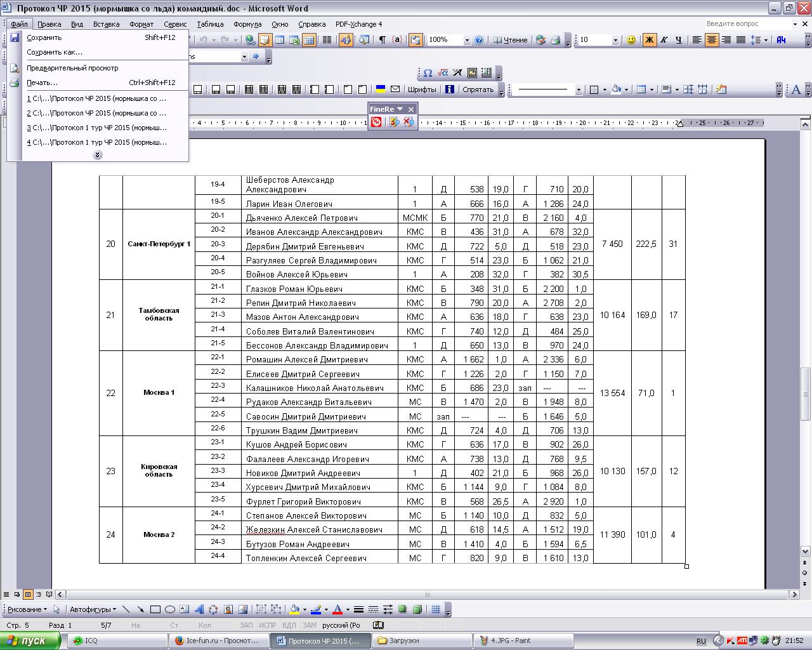Click the Ukrainian flag icon in toolbar
The image size is (812, 650).
pos(381,90)
